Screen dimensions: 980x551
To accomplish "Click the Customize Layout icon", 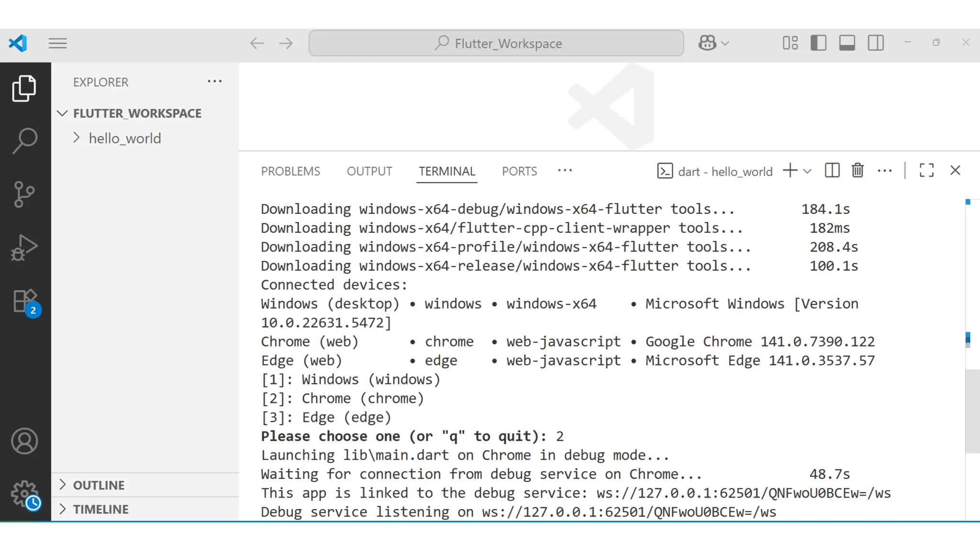I will [x=790, y=43].
